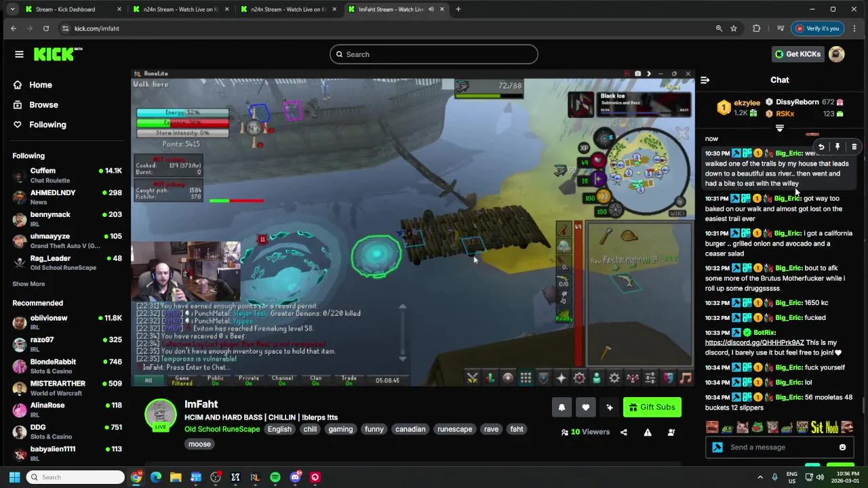Viewport: 868px width, 488px height.
Task: Open Chrome extensions puzzle icon
Action: (757, 28)
